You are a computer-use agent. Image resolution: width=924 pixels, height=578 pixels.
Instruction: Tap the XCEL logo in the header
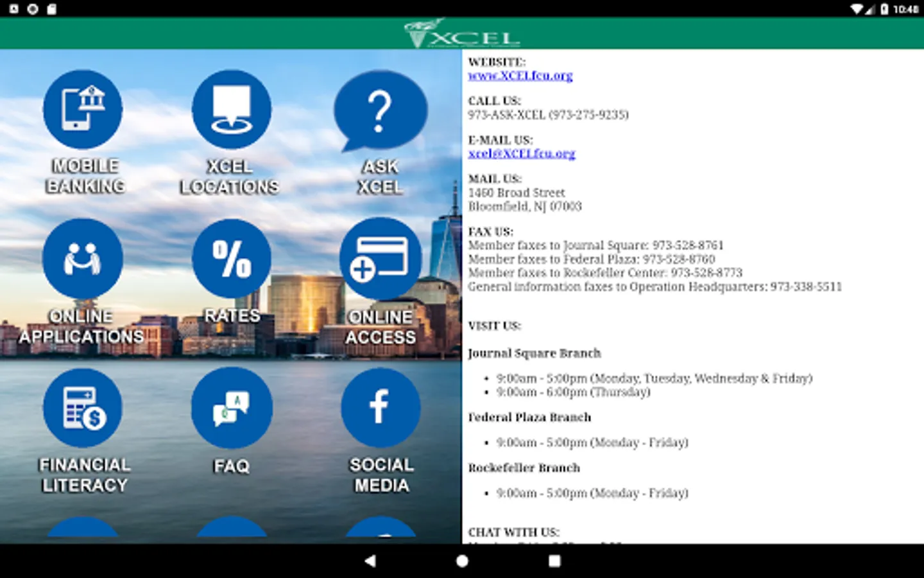[462, 33]
